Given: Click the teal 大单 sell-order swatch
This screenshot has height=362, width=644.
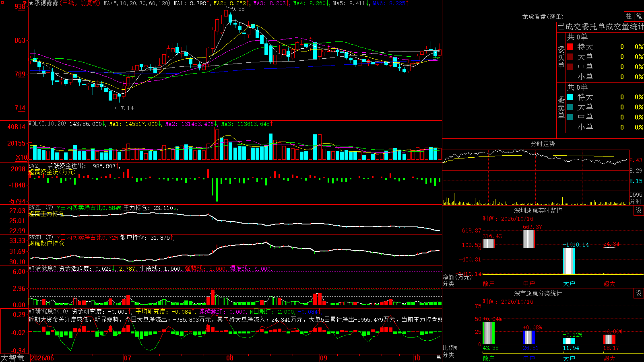Looking at the screenshot, I should [x=570, y=107].
